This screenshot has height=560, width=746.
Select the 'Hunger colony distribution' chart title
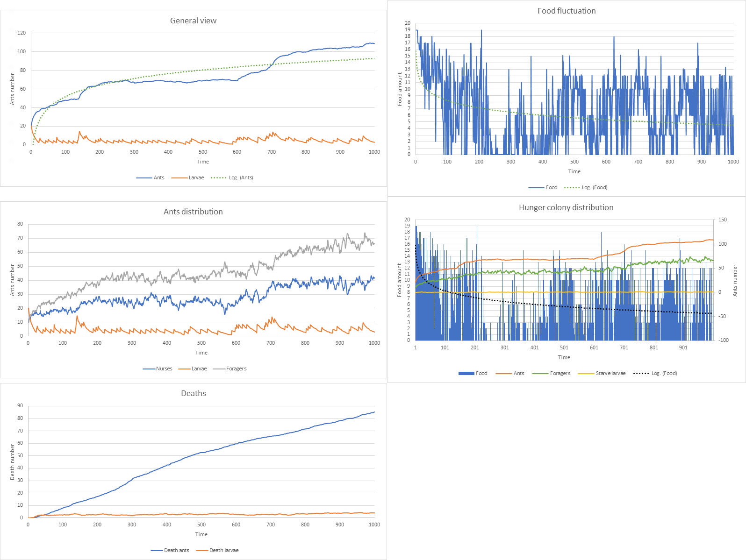click(x=566, y=207)
